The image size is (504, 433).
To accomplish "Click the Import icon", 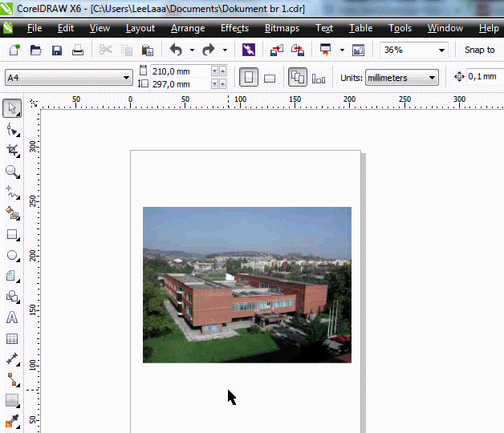I will pos(277,50).
